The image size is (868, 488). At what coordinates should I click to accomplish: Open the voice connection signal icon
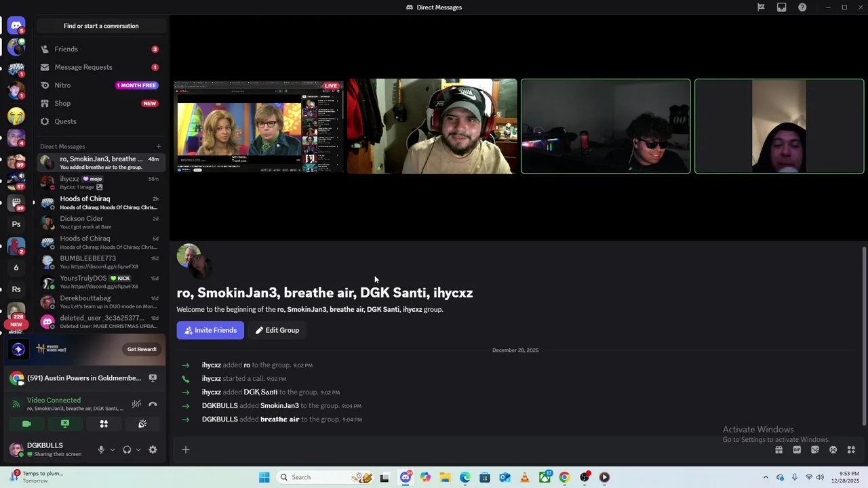[17, 405]
